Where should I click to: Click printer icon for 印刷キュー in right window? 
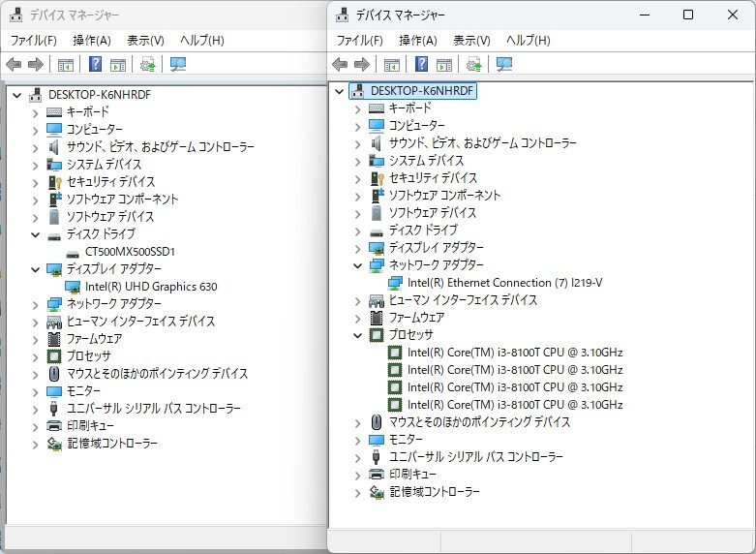tap(377, 474)
